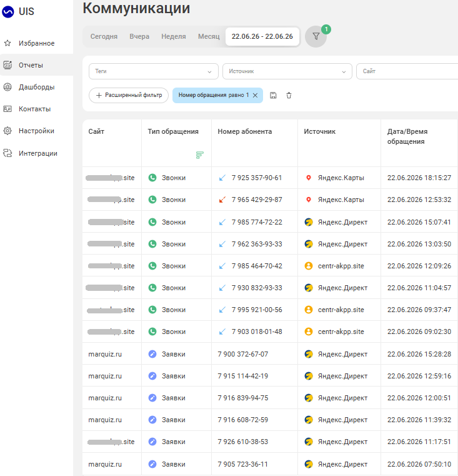Select phone number 7 930 832-93-33

(x=257, y=288)
